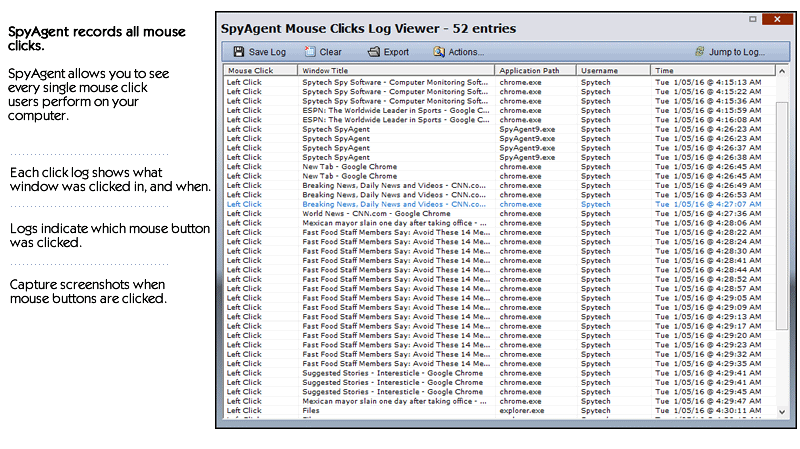Select Fast Food entry at 4:28:30 AM
This screenshot has height=449, width=800.
499,251
